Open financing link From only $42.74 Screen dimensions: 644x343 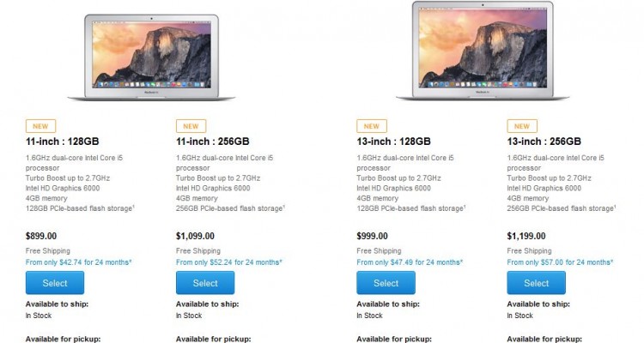tap(78, 262)
